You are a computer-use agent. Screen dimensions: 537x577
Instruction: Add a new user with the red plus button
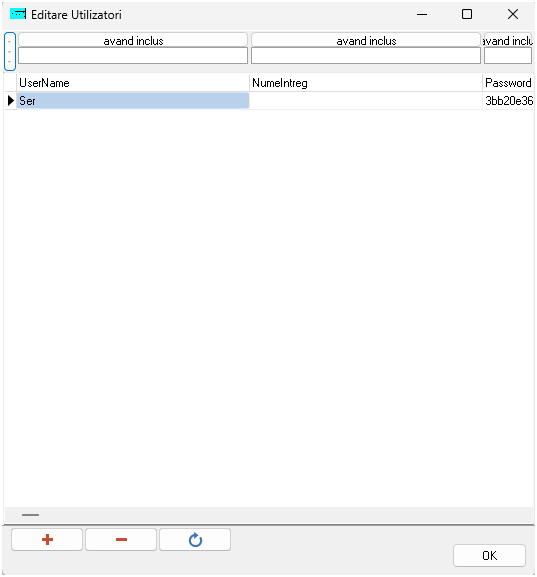(x=47, y=539)
